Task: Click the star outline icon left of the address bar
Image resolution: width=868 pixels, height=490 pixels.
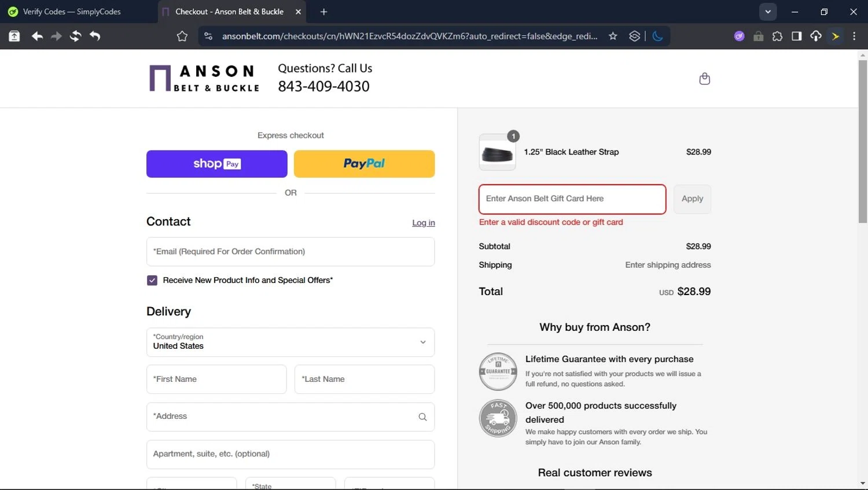Action: tap(182, 36)
